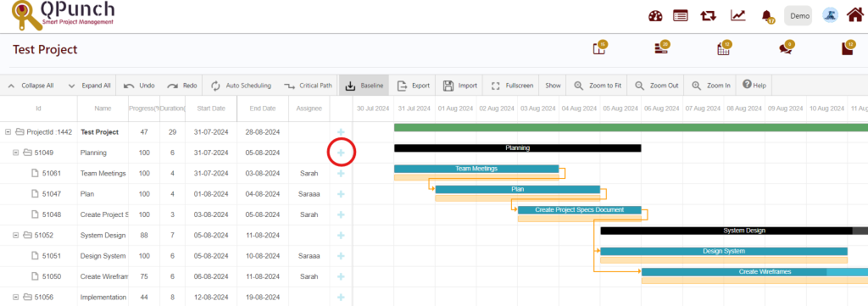Toggle the Baseline view
868x306 pixels.
point(364,86)
